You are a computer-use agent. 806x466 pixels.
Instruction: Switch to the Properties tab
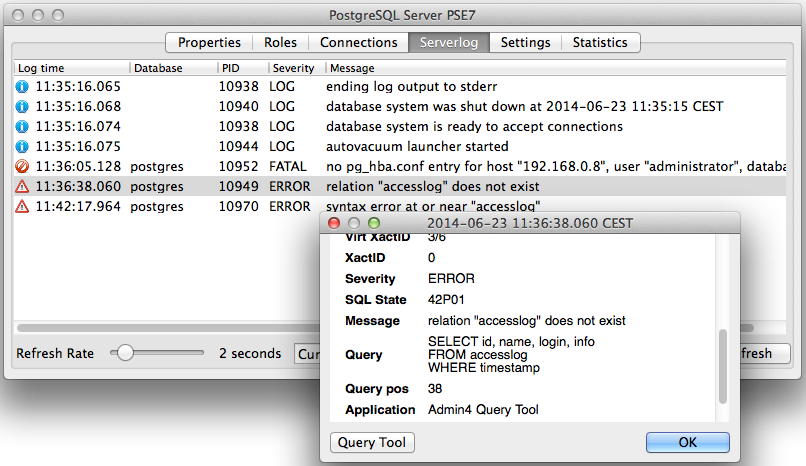point(209,42)
